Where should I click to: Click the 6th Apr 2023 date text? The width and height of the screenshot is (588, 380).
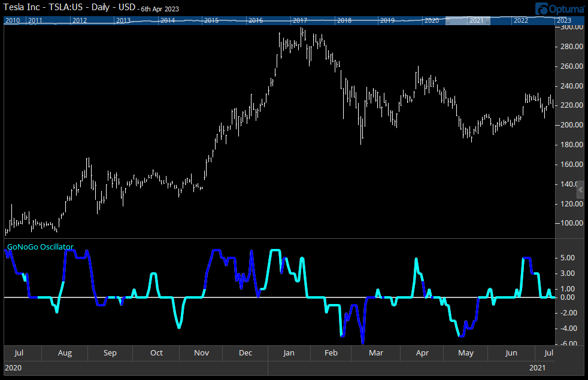[160, 9]
